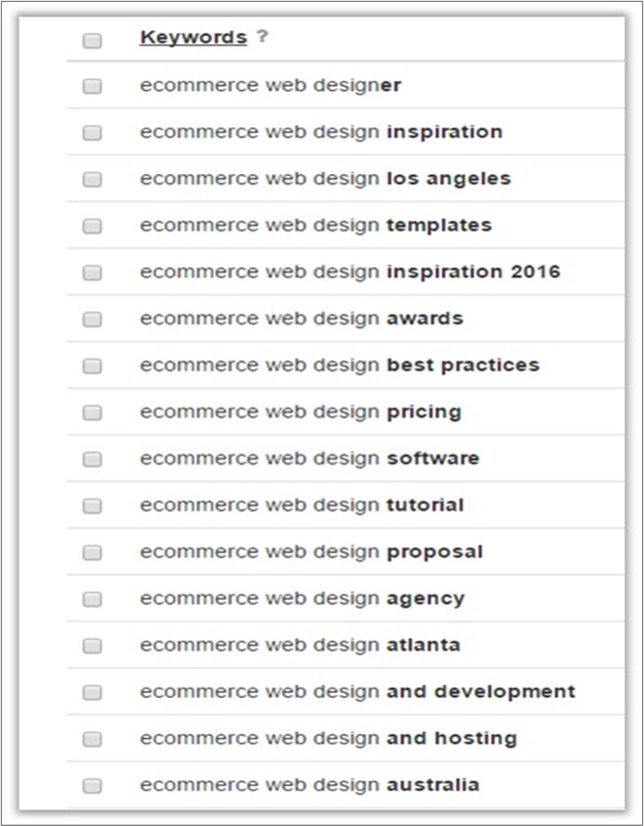Check the australia keyword checkbox
The image size is (644, 826).
click(x=92, y=786)
